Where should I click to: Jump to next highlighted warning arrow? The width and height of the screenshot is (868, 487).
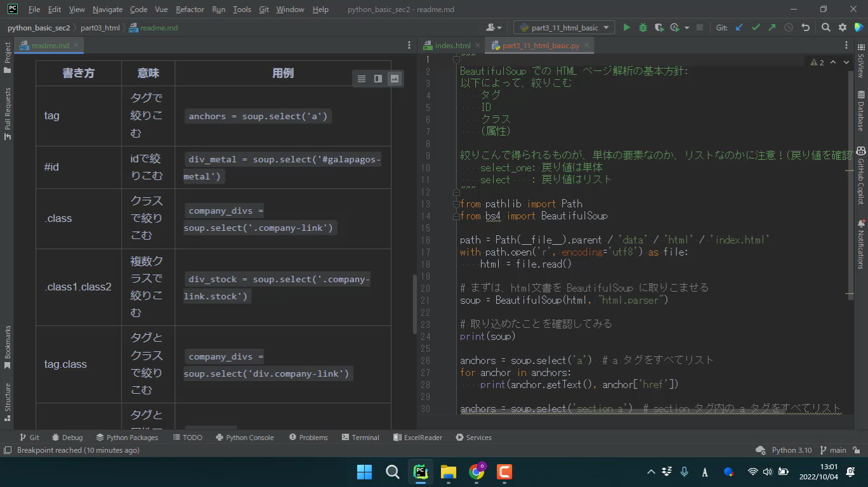click(x=847, y=62)
